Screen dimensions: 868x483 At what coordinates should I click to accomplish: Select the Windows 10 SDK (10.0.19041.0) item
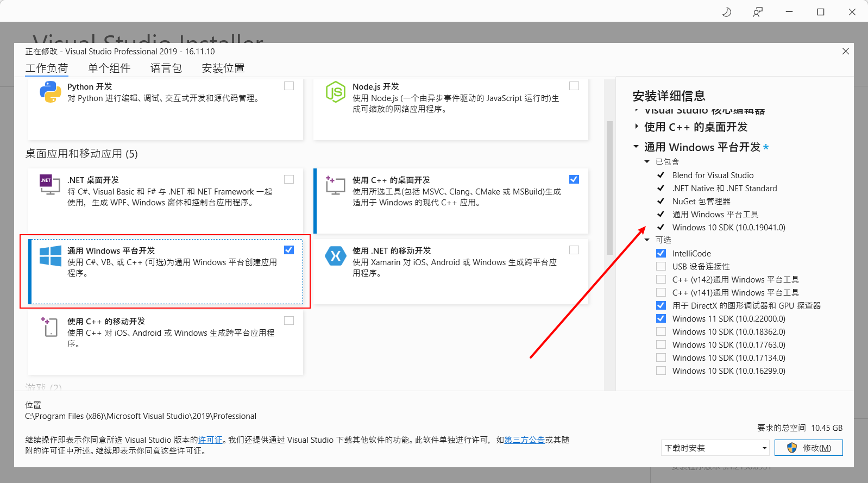pos(729,227)
